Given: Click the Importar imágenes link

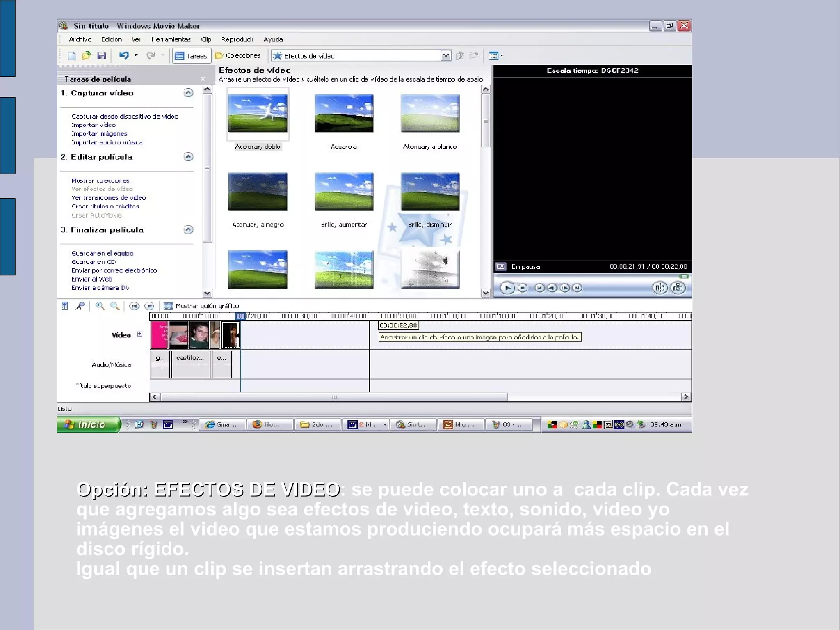Looking at the screenshot, I should (x=99, y=134).
